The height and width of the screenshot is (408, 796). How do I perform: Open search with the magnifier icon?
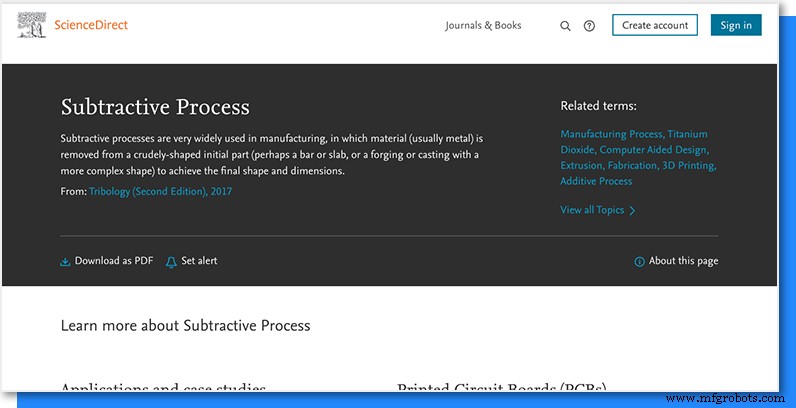(x=565, y=26)
